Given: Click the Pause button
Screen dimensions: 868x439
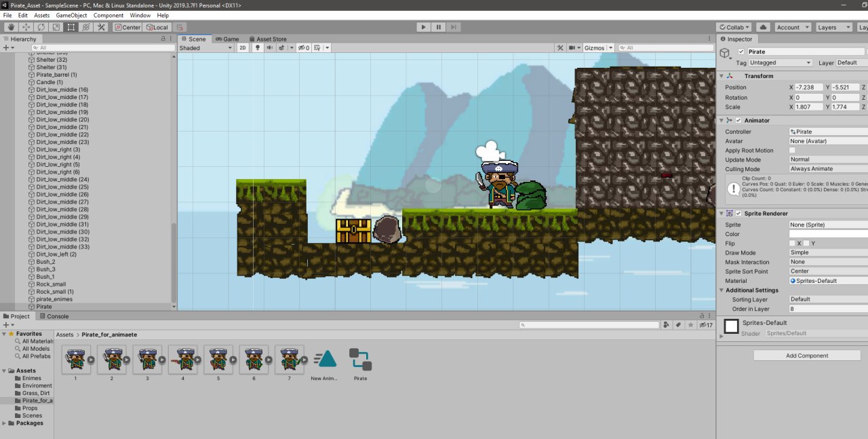Looking at the screenshot, I should coord(439,27).
